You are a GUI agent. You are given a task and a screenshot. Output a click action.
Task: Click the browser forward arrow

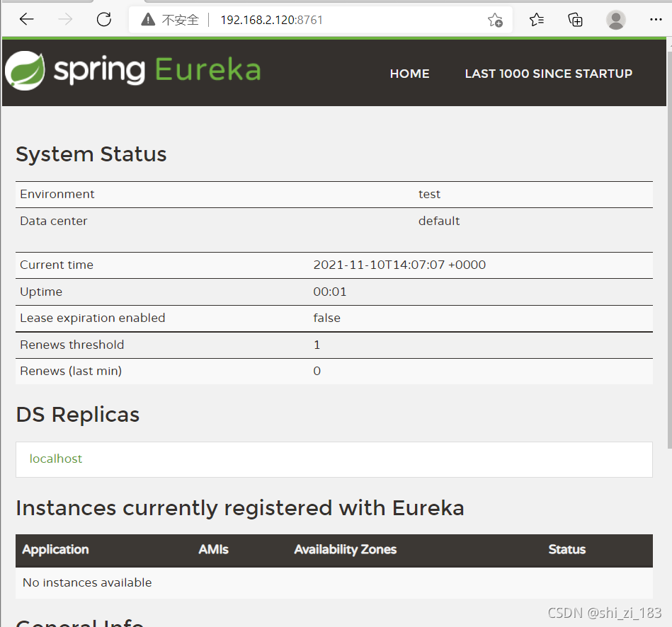(x=65, y=19)
